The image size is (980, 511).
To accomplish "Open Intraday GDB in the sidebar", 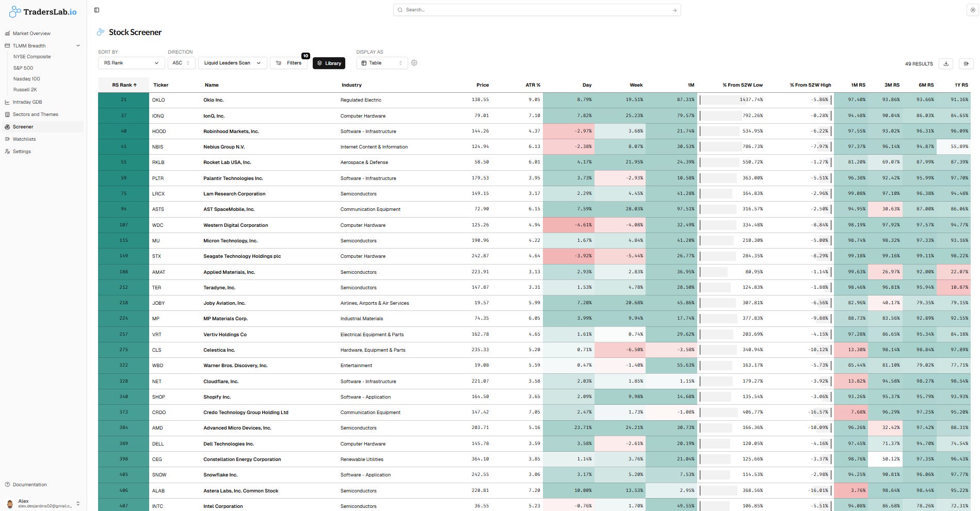I will click(27, 102).
